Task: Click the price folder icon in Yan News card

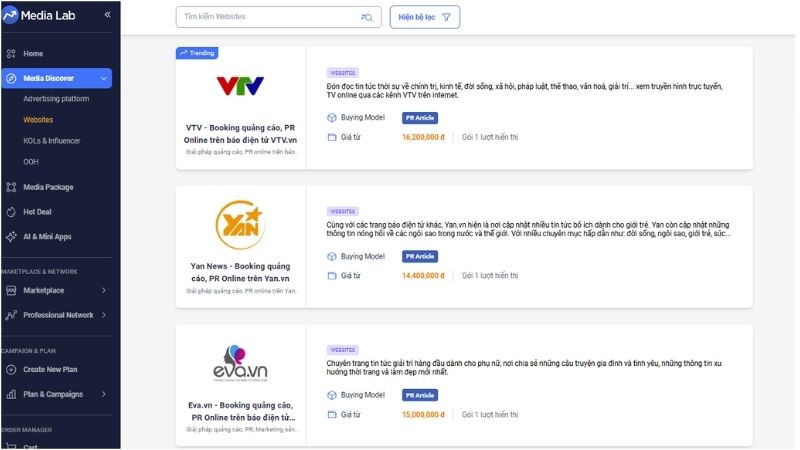Action: (332, 276)
